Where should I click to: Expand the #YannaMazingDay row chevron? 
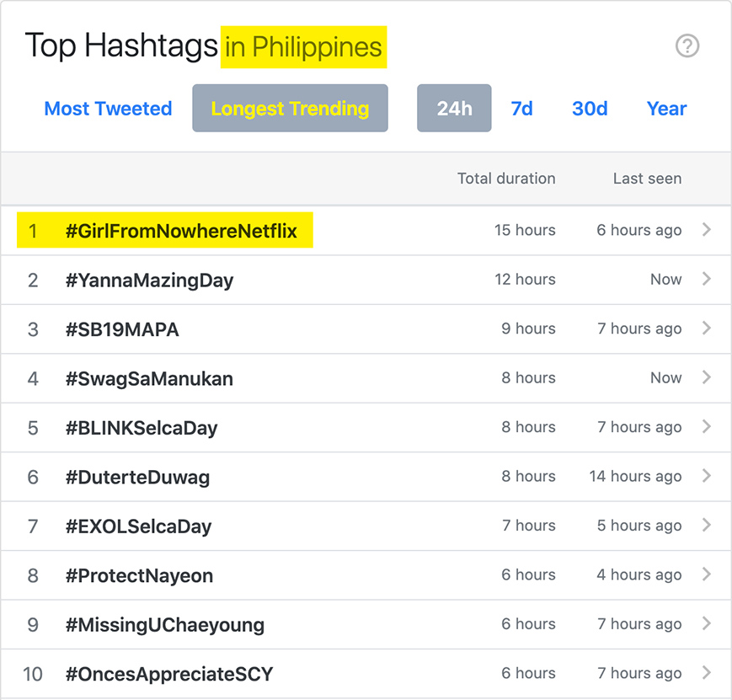point(707,279)
